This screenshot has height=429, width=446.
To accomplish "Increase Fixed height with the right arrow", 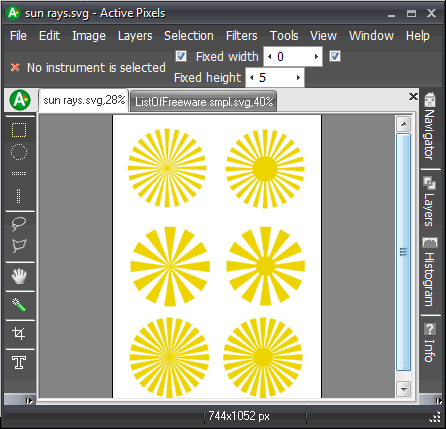I will (298, 78).
